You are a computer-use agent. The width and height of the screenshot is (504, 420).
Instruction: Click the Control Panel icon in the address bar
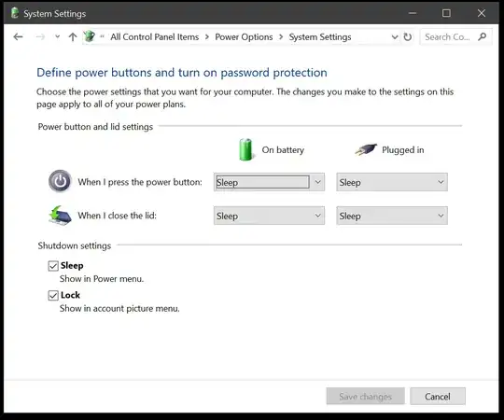(90, 36)
